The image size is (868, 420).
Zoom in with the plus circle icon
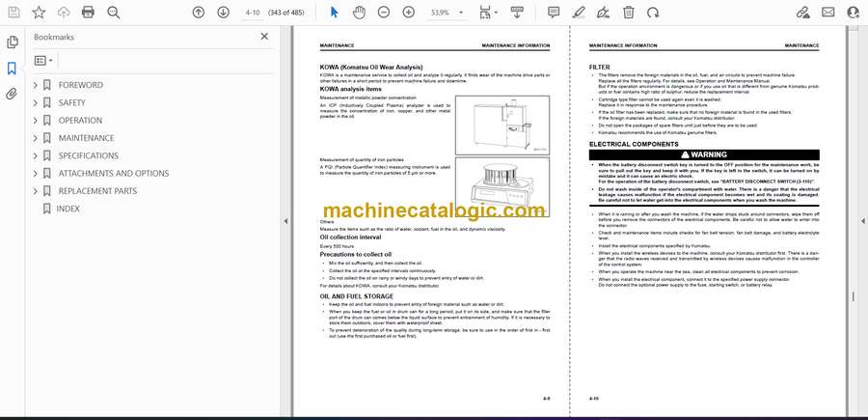(x=409, y=13)
